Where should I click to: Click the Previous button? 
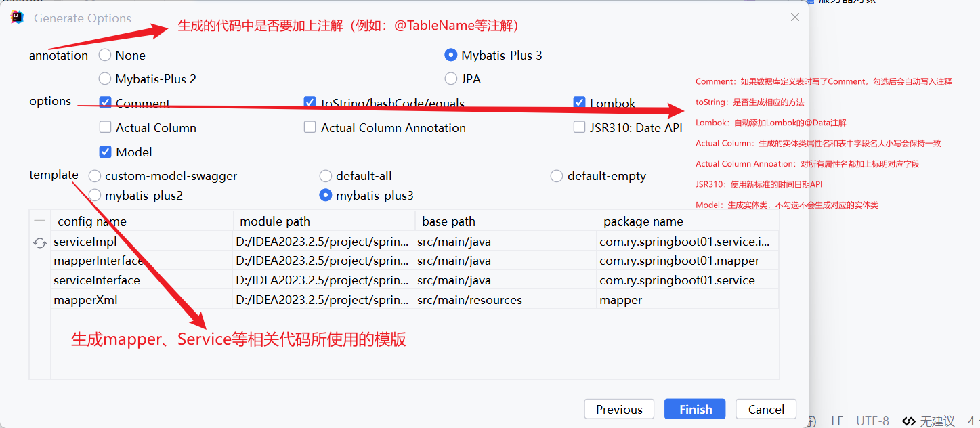point(618,409)
